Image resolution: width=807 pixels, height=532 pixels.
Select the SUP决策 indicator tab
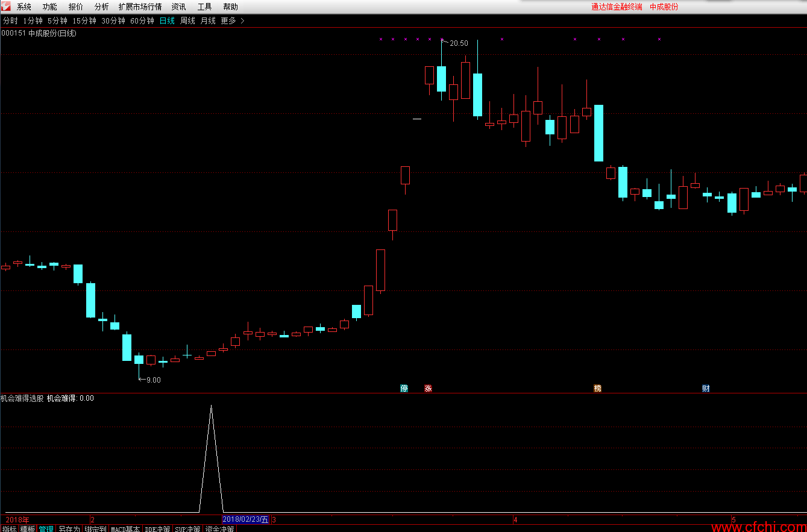coord(187,528)
